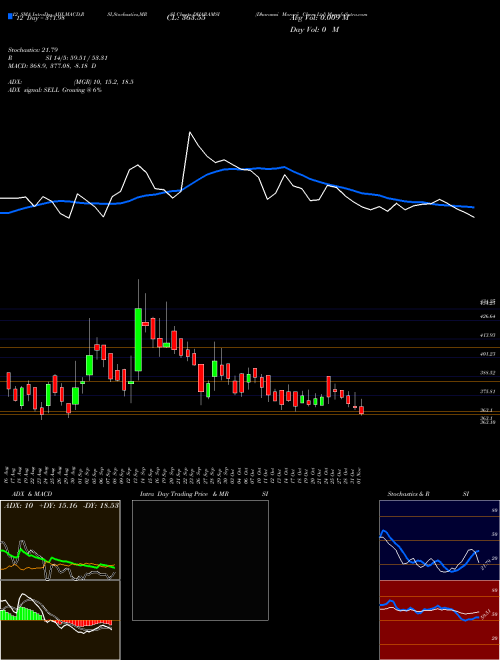The width and height of the screenshot is (500, 660).
Task: Click the '(MGR) 10, 15.2, 18.5' ADX values
Action: (x=103, y=82)
